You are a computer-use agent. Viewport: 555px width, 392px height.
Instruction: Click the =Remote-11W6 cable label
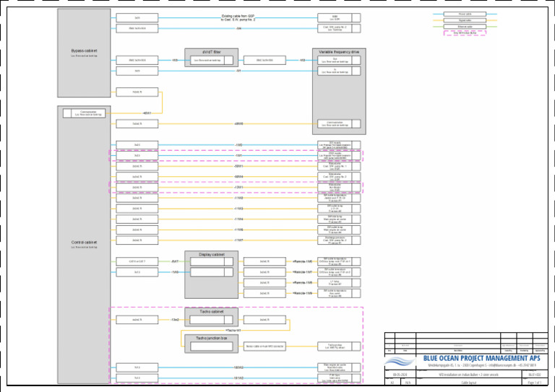[303, 261]
